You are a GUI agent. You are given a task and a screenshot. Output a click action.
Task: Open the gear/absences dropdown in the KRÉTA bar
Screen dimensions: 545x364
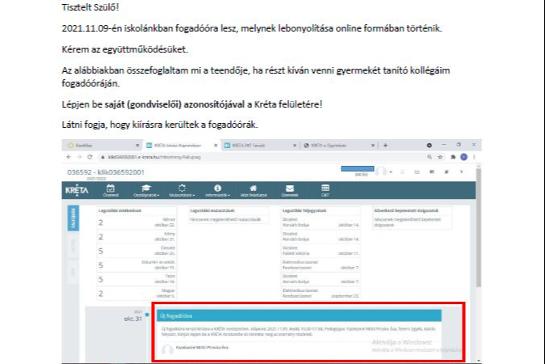(x=182, y=191)
